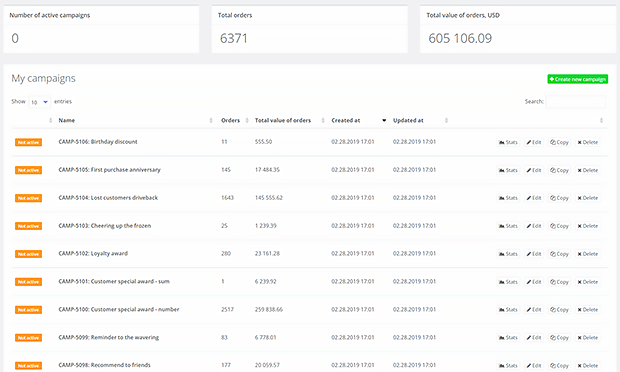Click total value 605 106.09 figure

point(460,38)
